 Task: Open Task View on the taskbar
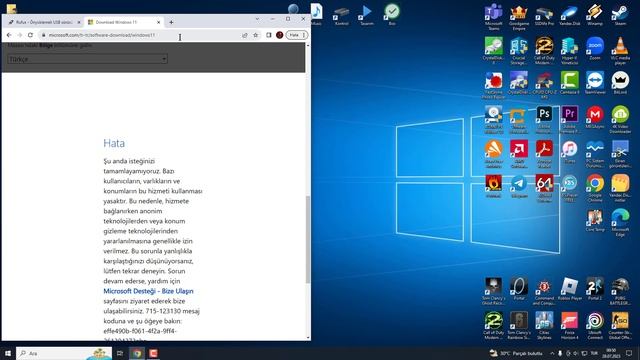(x=120, y=353)
